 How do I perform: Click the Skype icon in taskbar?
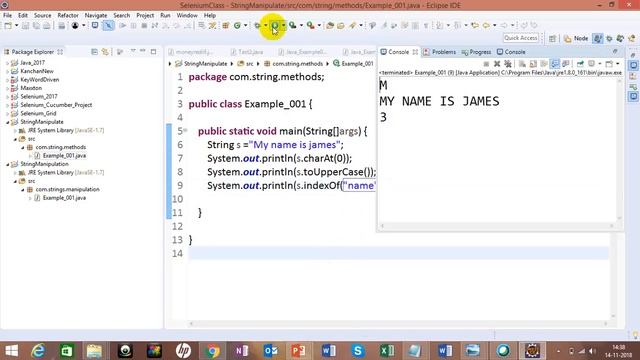(x=358, y=351)
